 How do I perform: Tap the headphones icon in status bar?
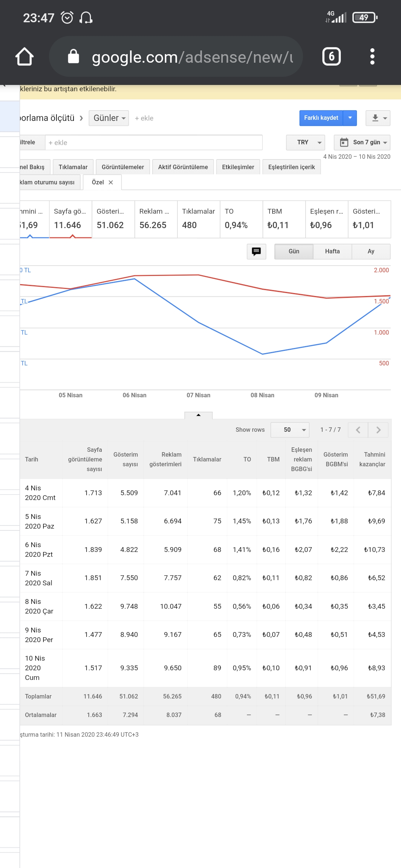coord(86,17)
